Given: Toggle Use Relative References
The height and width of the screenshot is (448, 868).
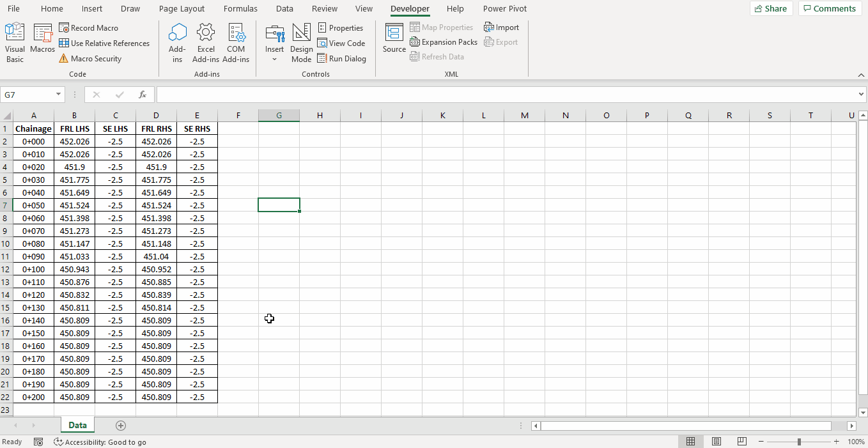Looking at the screenshot, I should pos(104,43).
